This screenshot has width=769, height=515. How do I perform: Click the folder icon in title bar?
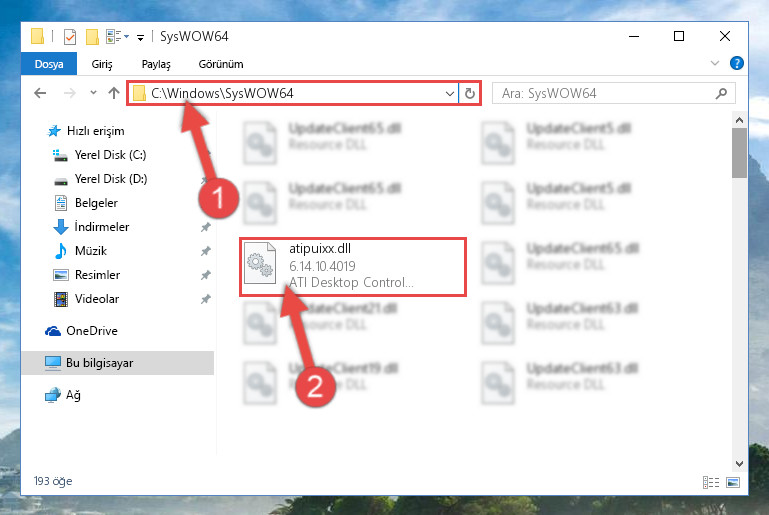point(37,36)
